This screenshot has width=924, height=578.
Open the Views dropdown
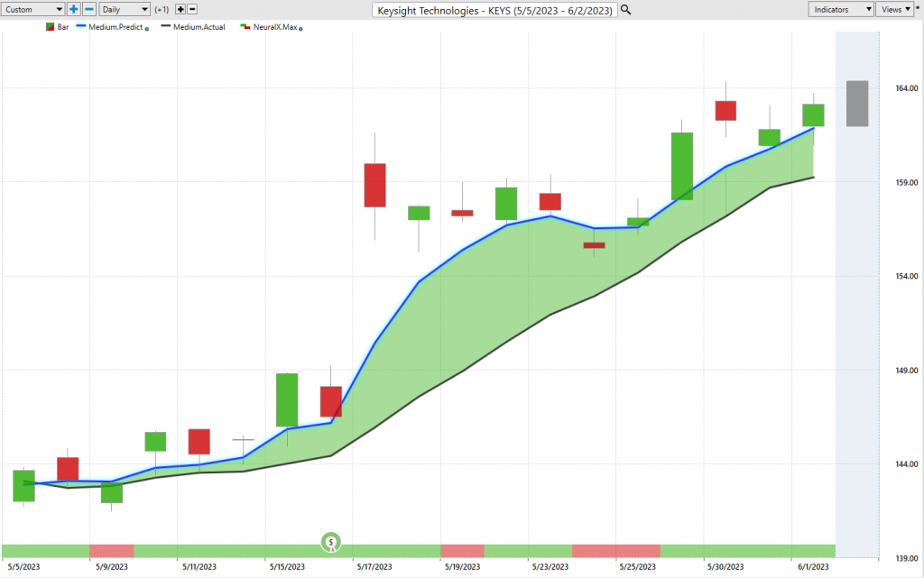tap(895, 9)
